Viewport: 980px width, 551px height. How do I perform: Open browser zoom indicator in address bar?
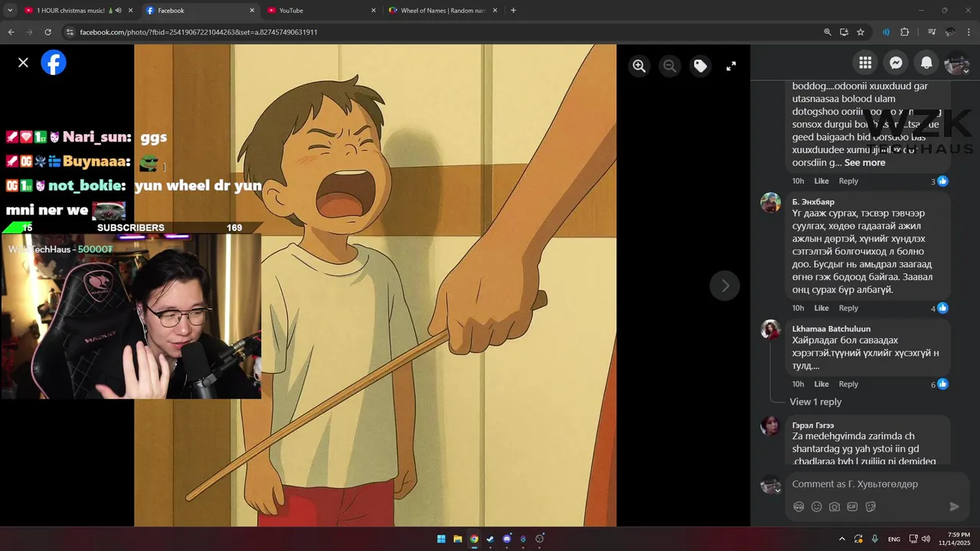828,32
